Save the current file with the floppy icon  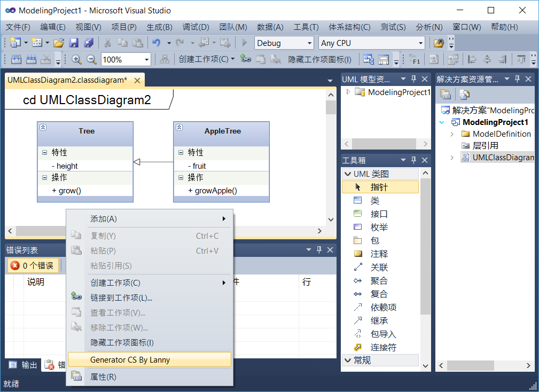point(74,43)
